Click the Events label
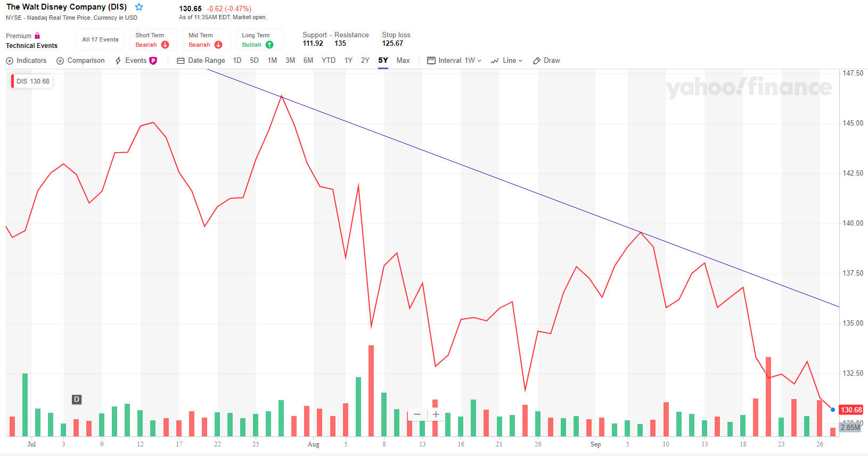Viewport: 868px width, 456px height. [x=136, y=61]
